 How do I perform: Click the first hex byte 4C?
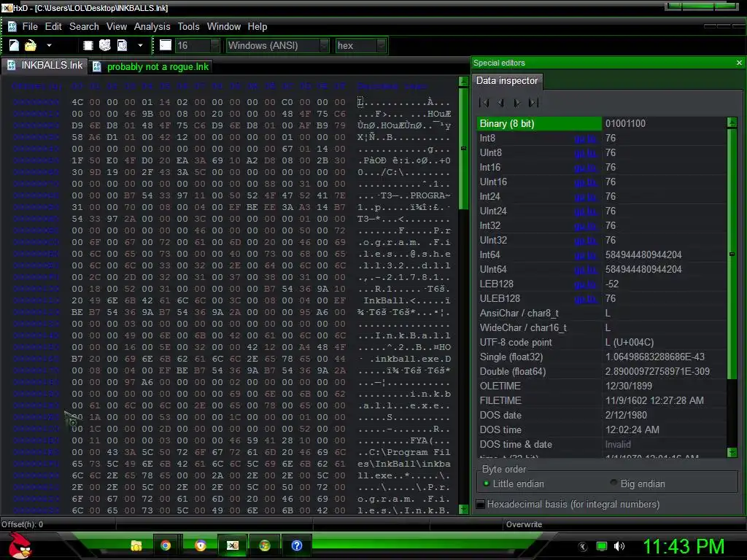coord(77,102)
